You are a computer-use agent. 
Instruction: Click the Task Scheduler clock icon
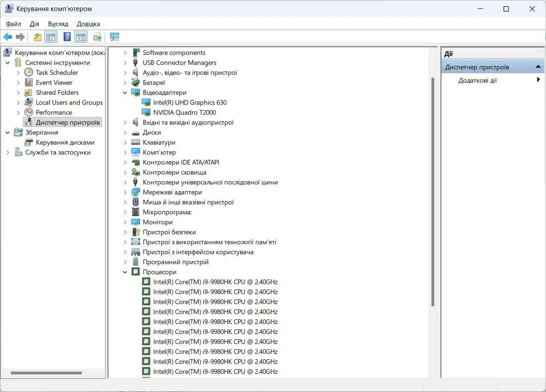point(29,73)
